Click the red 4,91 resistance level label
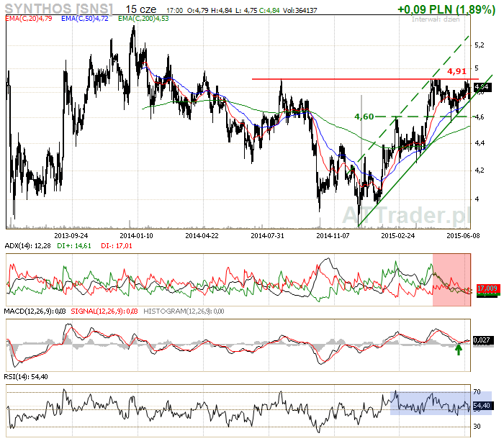504x441 pixels. (456, 71)
